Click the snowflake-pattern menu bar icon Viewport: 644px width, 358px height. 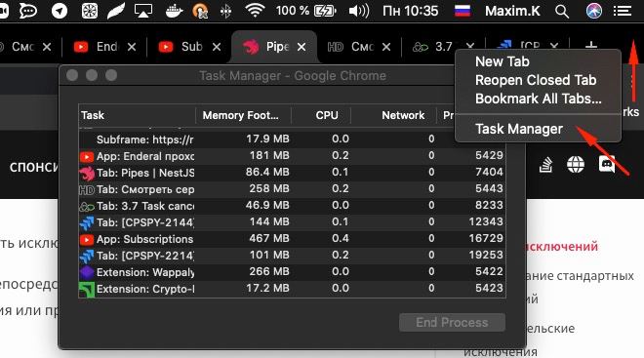coord(90,11)
